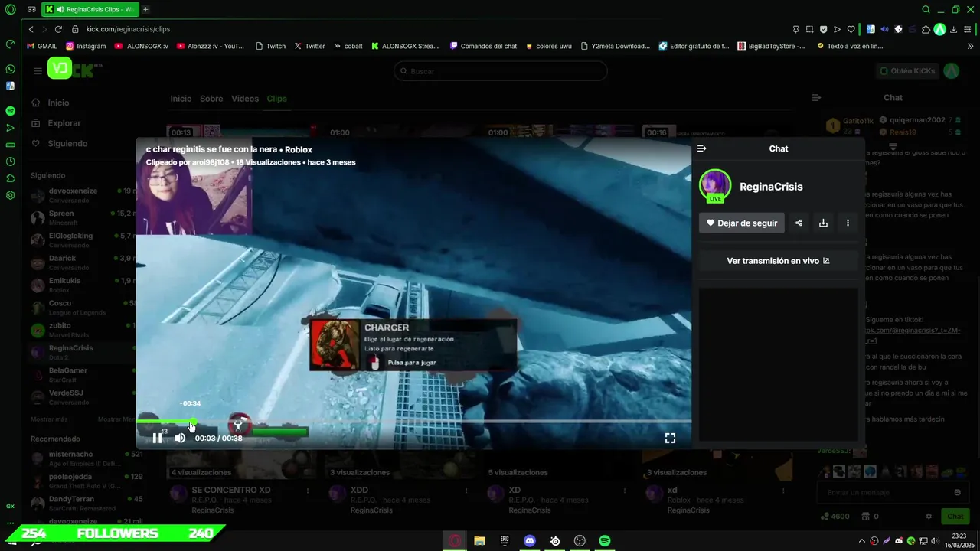This screenshot has height=551, width=980.
Task: Open Discord from Windows taskbar
Action: 530,541
